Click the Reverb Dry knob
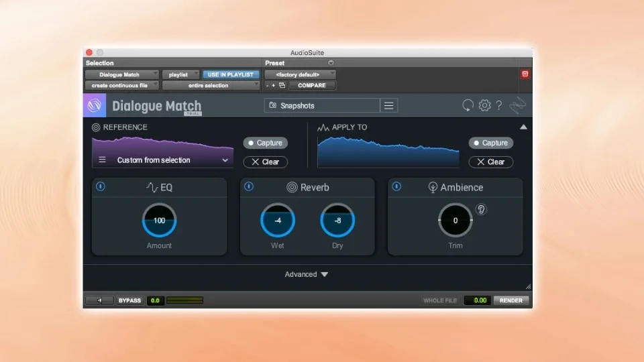Screen dimensions: 644x362 337,221
